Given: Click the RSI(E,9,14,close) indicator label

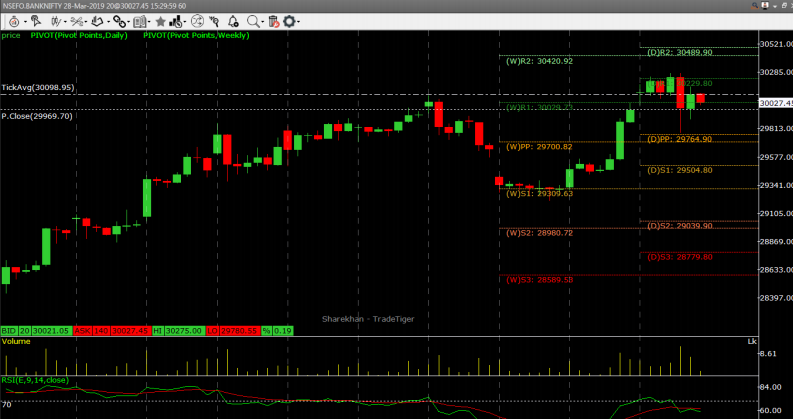Looking at the screenshot, I should pyautogui.click(x=34, y=380).
